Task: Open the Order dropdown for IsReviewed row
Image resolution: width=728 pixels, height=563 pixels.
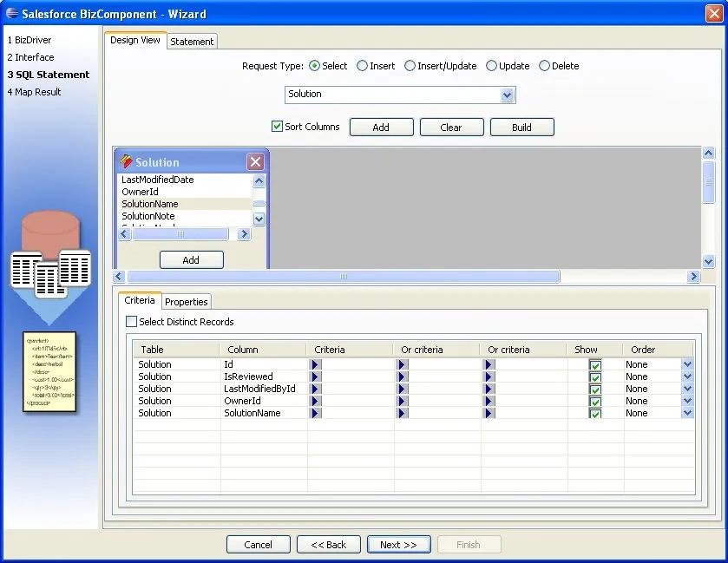Action: 687,376
